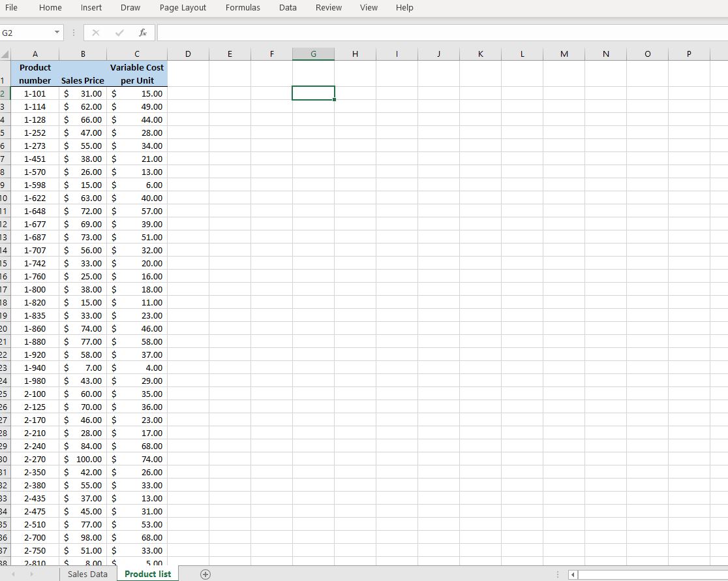Click the Enter checkmark in formula bar
728x581 pixels.
(119, 32)
